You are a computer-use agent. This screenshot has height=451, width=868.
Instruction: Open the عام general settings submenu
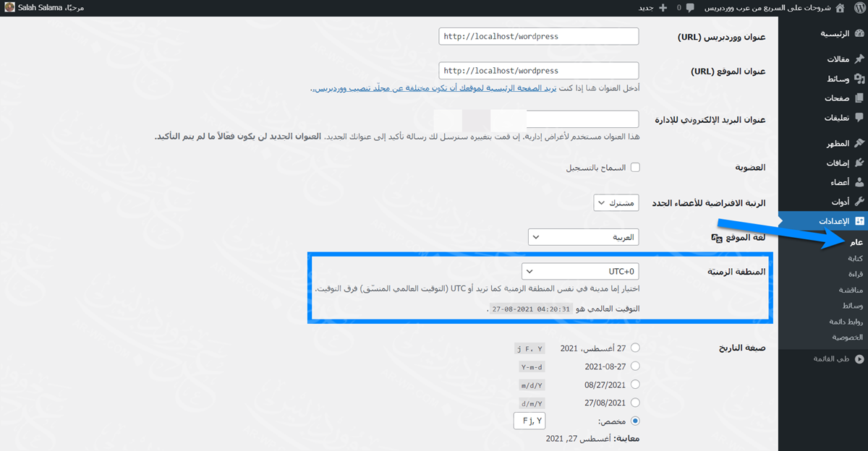(x=856, y=242)
